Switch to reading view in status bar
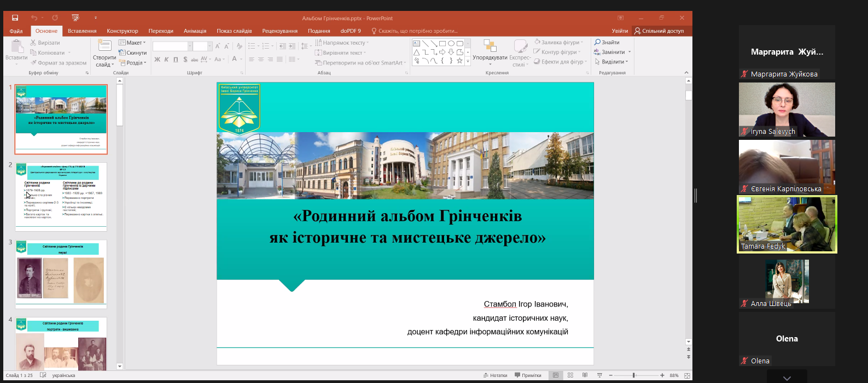 tap(585, 375)
